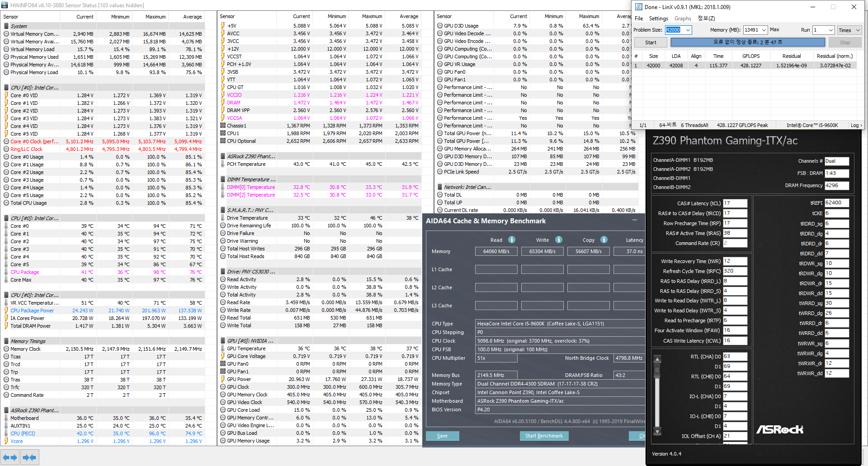Click the DRAM Frequency field showing 4296

click(837, 186)
